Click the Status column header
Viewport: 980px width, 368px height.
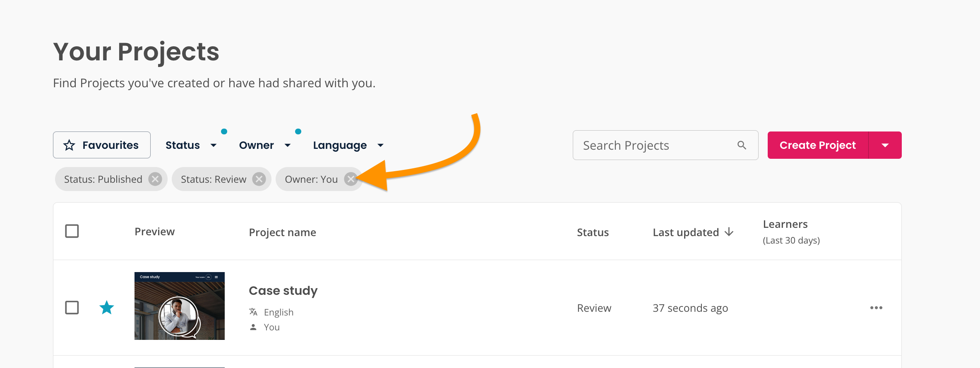(593, 232)
